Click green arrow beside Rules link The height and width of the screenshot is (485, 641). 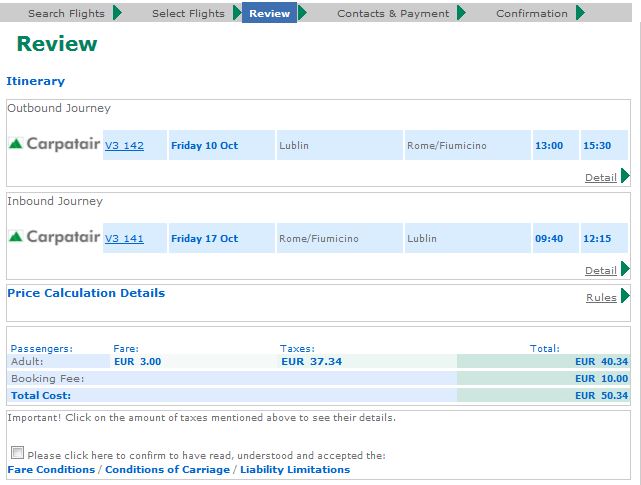pyautogui.click(x=625, y=295)
